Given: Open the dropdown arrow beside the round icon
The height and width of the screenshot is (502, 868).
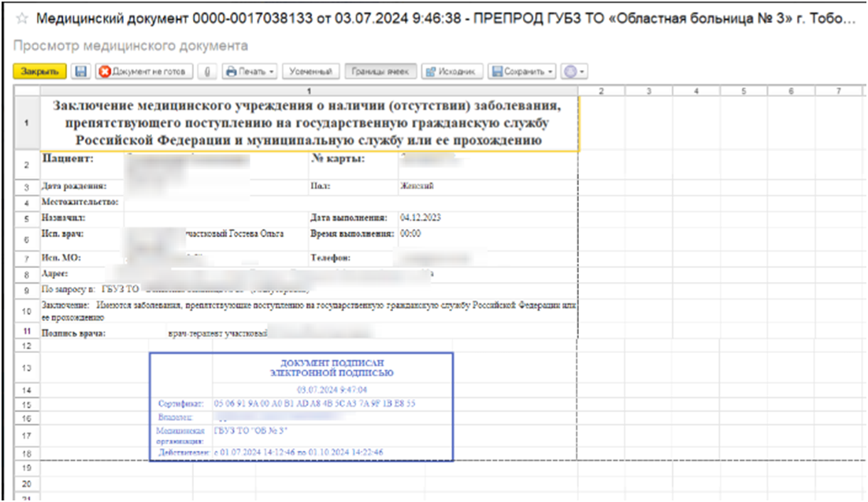Looking at the screenshot, I should 583,71.
